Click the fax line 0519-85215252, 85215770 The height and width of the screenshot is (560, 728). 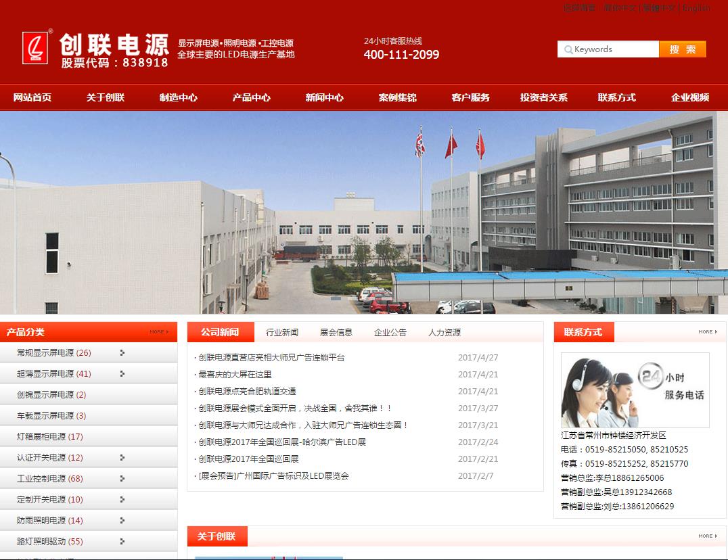tap(624, 463)
